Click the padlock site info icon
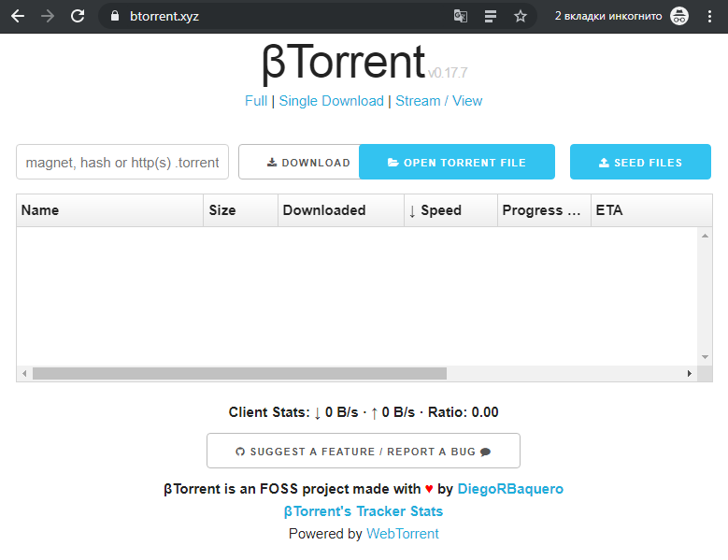728x560 pixels. [115, 16]
